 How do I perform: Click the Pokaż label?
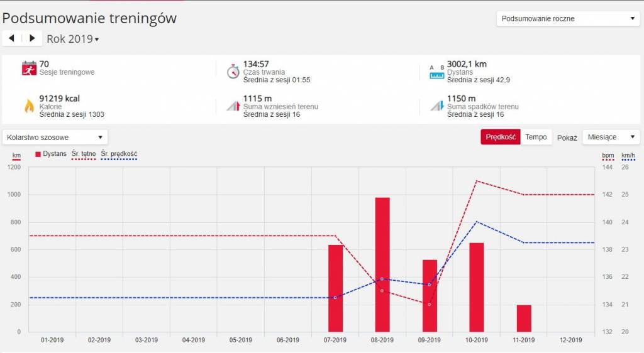(567, 138)
